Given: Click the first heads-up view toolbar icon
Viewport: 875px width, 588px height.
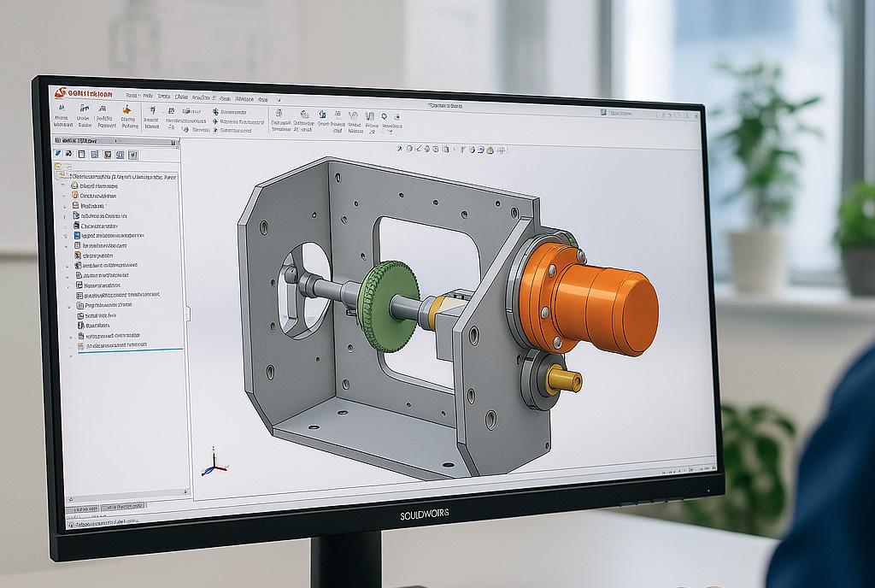Looking at the screenshot, I should click(400, 149).
